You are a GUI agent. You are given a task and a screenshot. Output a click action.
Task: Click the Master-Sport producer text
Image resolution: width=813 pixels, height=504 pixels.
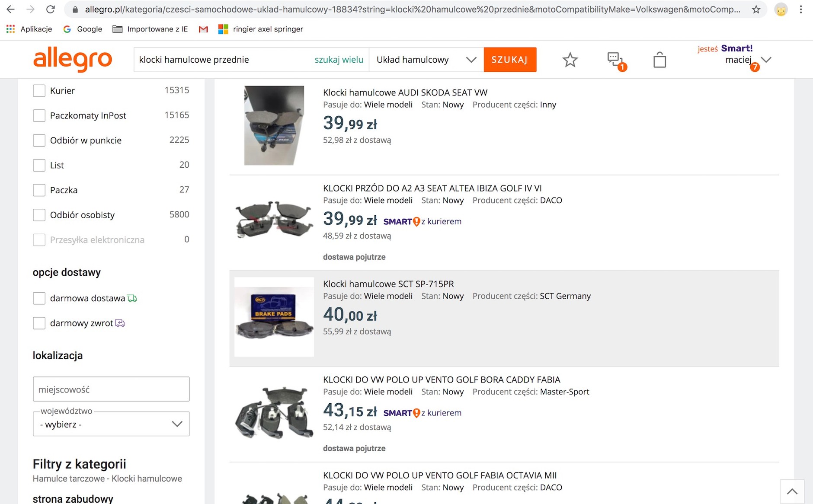pyautogui.click(x=565, y=392)
